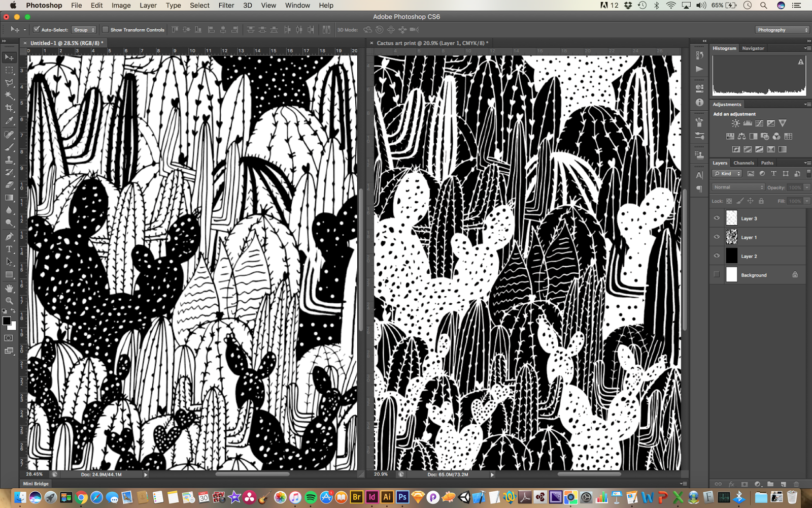Hide Layer 1 with its eye icon
This screenshot has height=508, width=812.
[x=717, y=237]
